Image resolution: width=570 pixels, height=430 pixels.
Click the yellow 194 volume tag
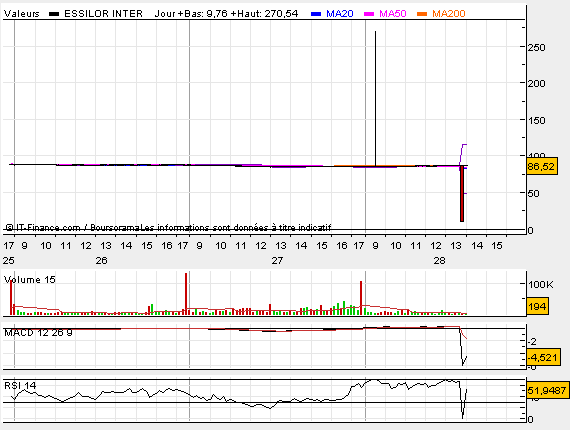pyautogui.click(x=537, y=306)
